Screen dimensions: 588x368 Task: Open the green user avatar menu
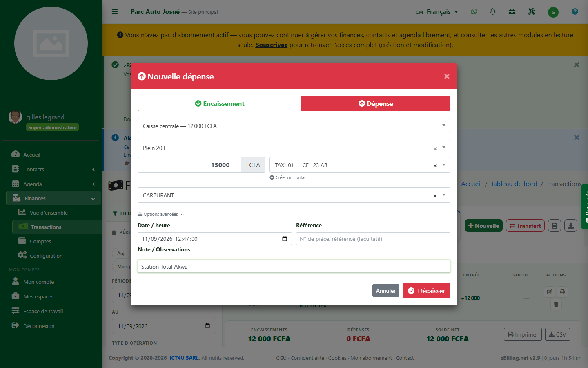(553, 12)
